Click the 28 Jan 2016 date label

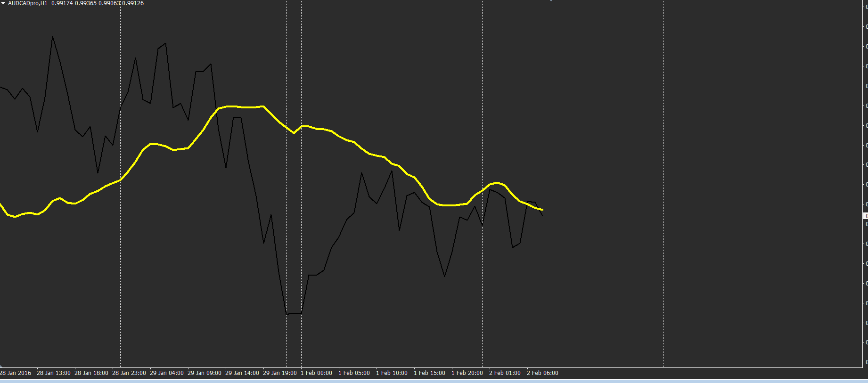coord(16,373)
